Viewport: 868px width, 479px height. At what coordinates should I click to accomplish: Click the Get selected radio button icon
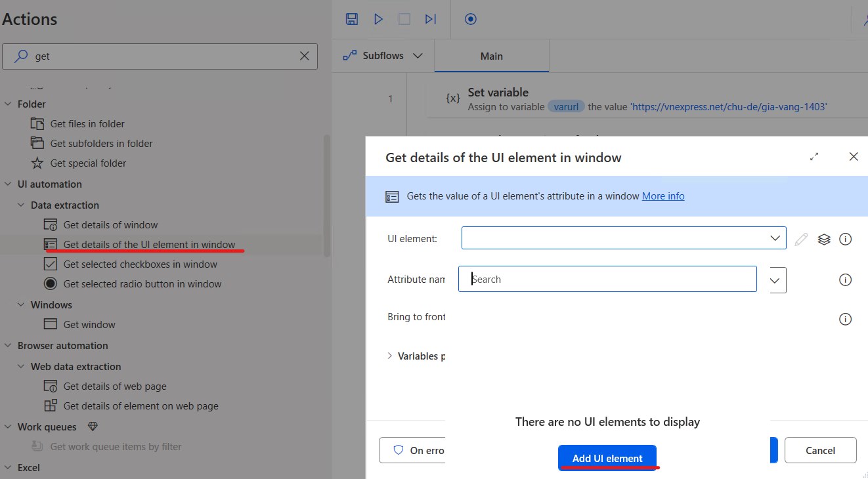51,283
